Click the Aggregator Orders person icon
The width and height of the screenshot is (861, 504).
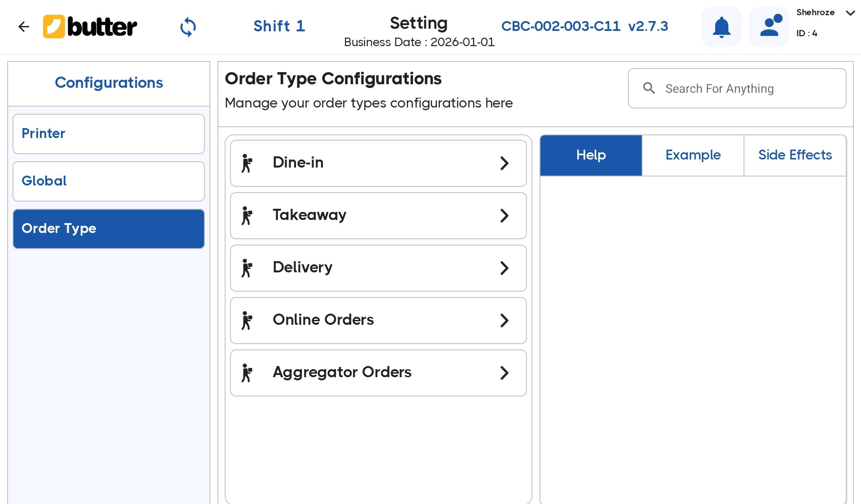247,373
